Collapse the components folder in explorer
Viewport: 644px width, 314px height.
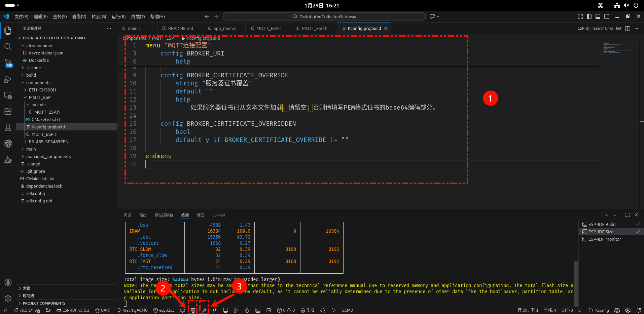pyautogui.click(x=38, y=82)
